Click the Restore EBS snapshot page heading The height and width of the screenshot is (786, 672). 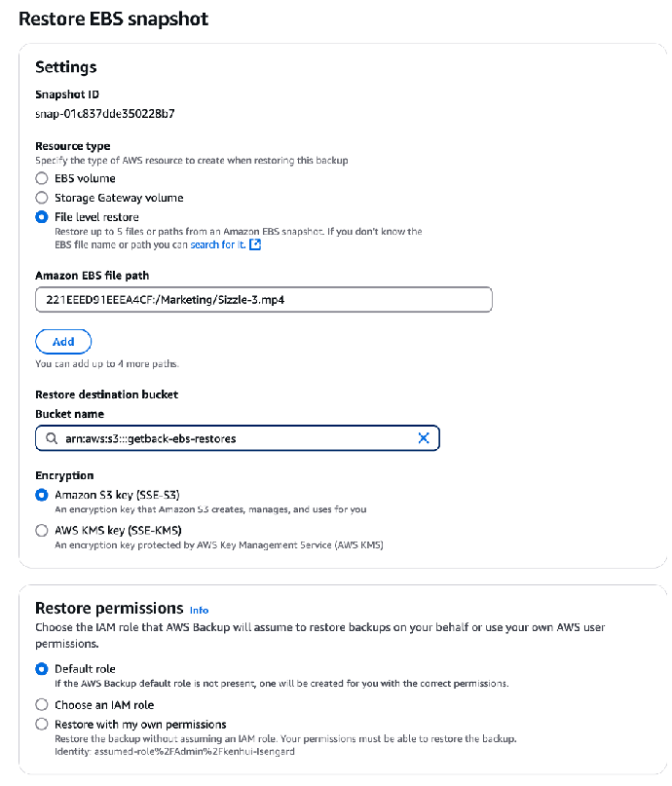[x=113, y=19]
